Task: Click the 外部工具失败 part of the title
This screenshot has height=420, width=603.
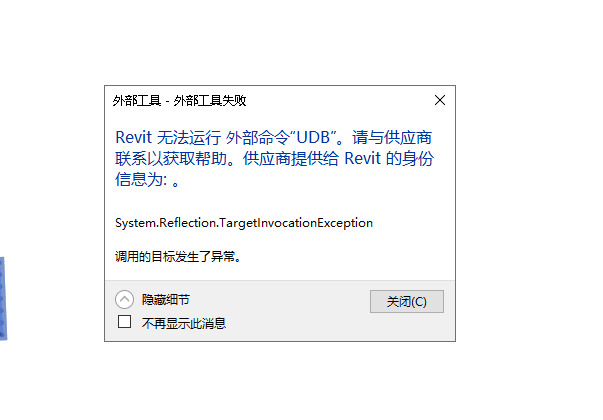Action: click(210, 101)
